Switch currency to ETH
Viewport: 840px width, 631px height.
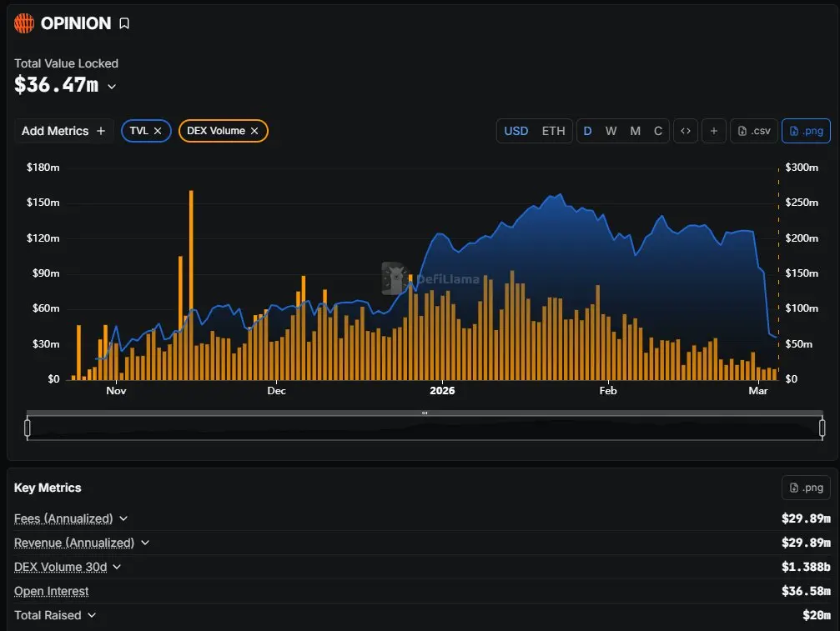point(553,131)
